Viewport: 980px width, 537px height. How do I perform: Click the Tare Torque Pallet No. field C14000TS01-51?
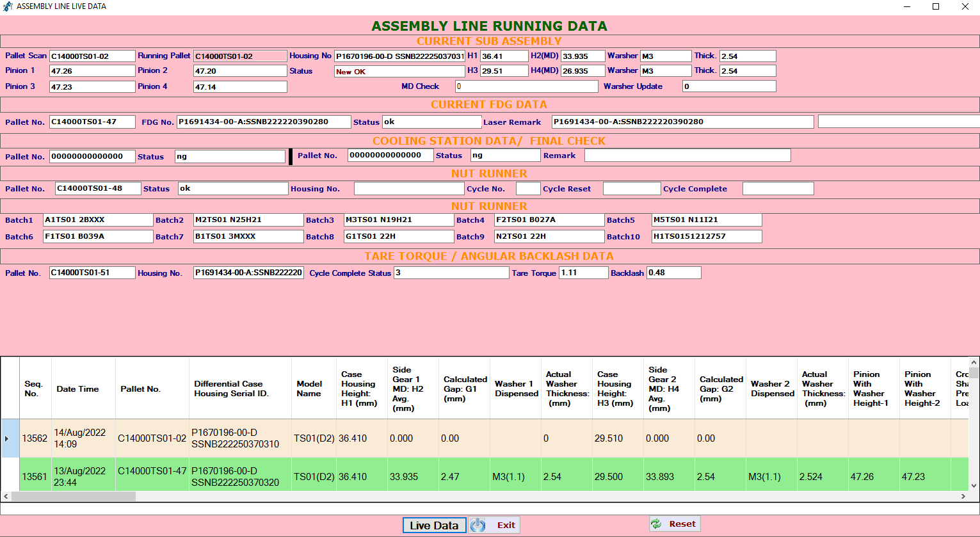[x=92, y=273]
